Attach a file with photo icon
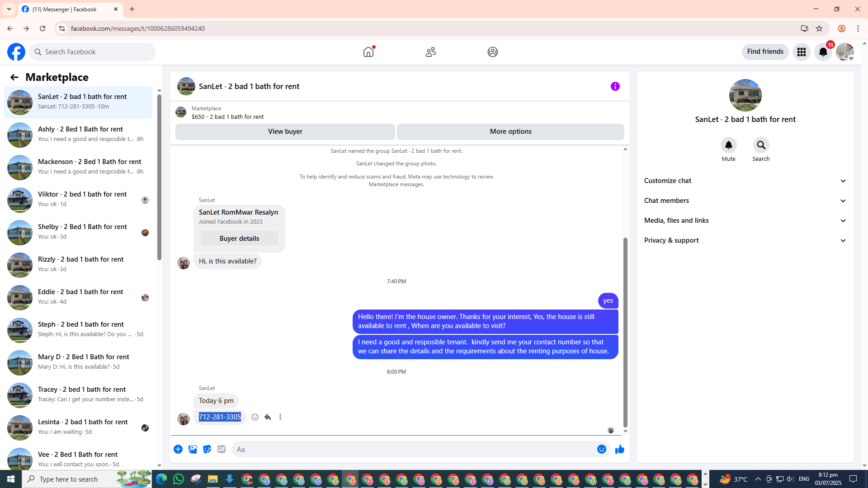Image resolution: width=868 pixels, height=488 pixels. (x=193, y=449)
